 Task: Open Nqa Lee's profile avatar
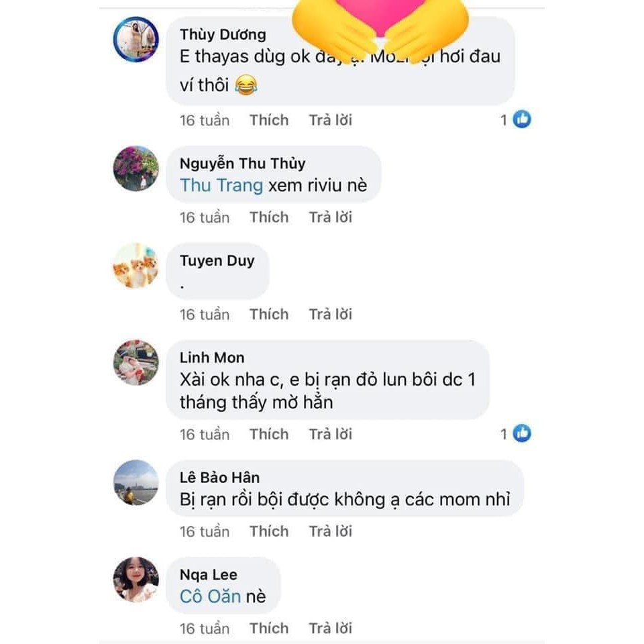[x=136, y=579]
